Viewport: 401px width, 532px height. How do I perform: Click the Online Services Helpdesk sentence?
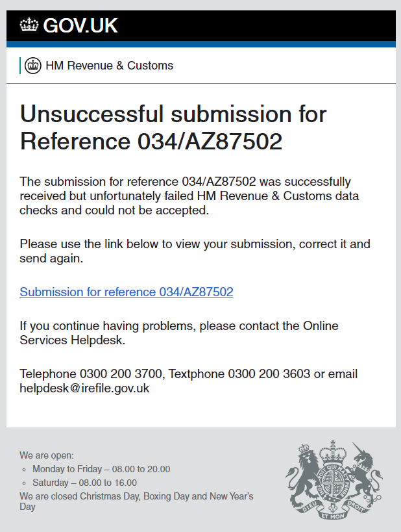[x=179, y=333]
